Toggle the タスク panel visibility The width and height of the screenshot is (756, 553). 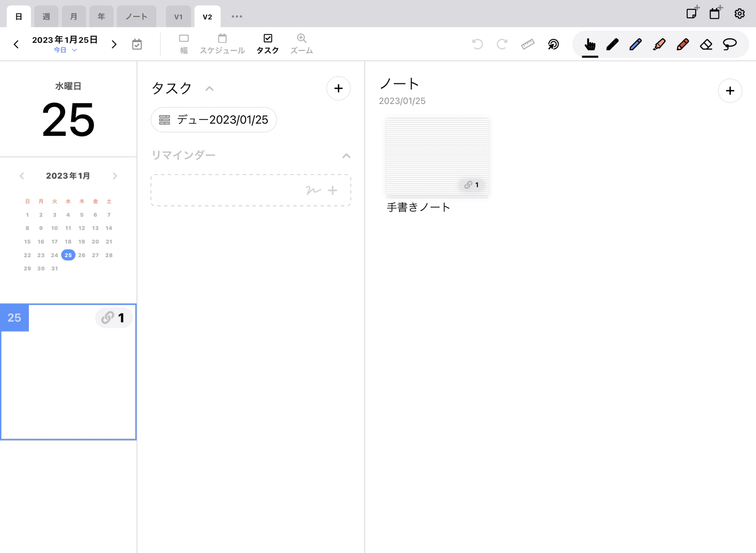coord(268,42)
